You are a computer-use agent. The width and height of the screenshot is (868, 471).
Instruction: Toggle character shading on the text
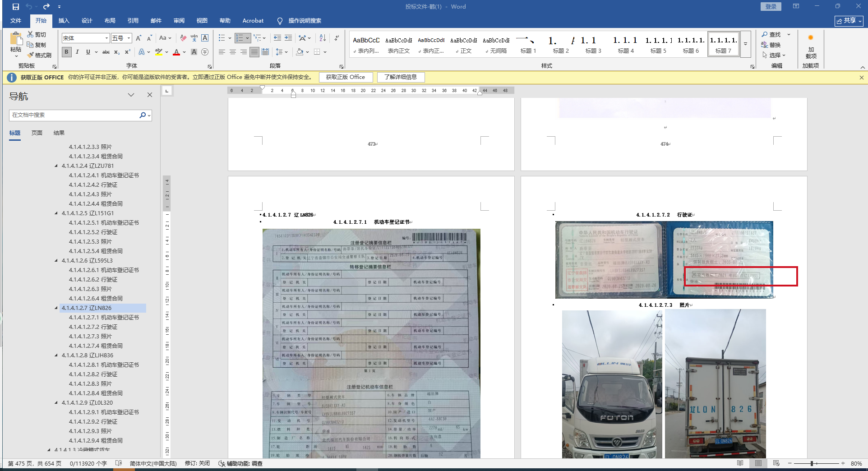(194, 52)
